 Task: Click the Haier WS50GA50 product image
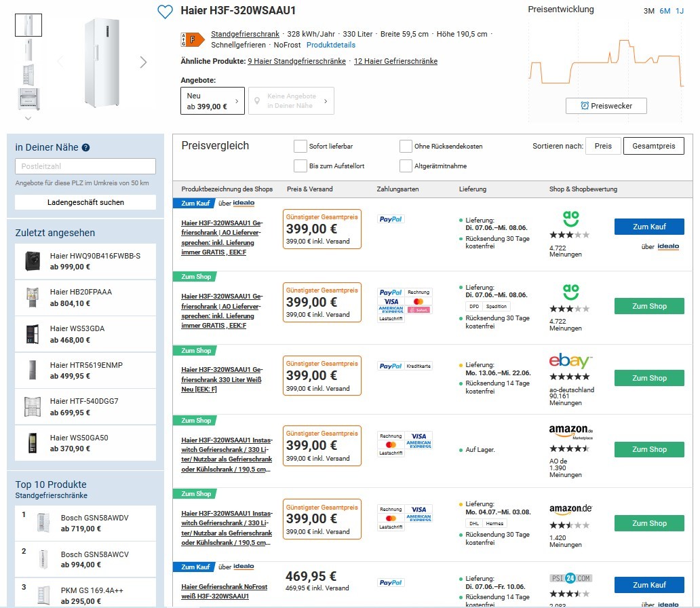32,443
